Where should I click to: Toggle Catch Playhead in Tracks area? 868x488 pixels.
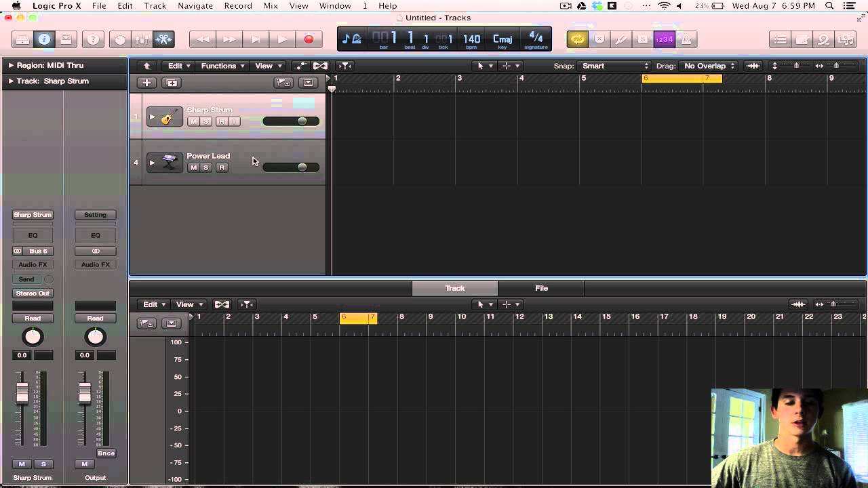(x=345, y=66)
